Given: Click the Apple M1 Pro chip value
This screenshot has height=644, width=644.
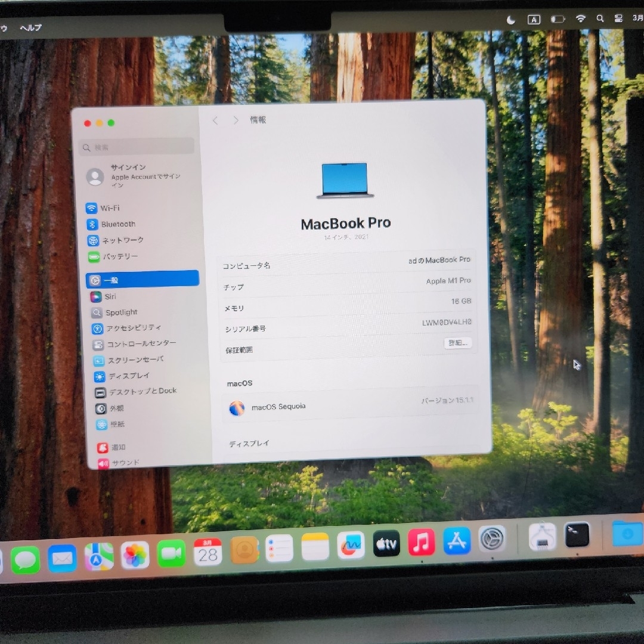Looking at the screenshot, I should click(448, 280).
